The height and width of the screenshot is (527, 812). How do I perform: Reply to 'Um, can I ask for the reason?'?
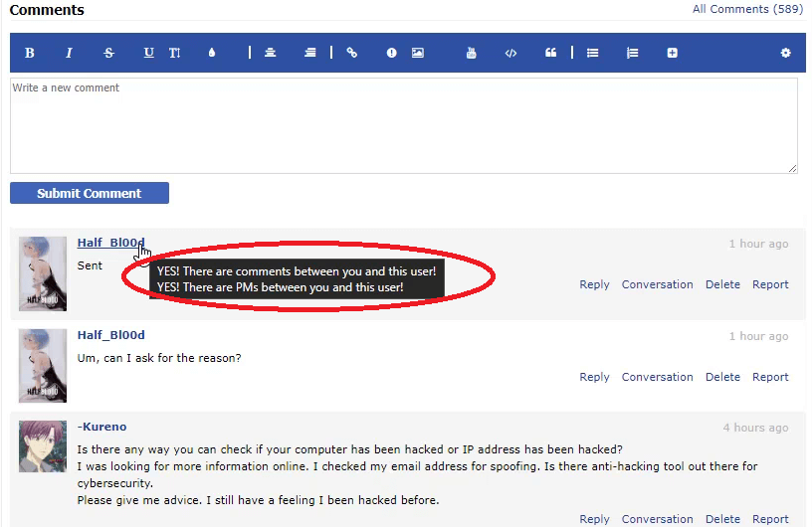(594, 377)
